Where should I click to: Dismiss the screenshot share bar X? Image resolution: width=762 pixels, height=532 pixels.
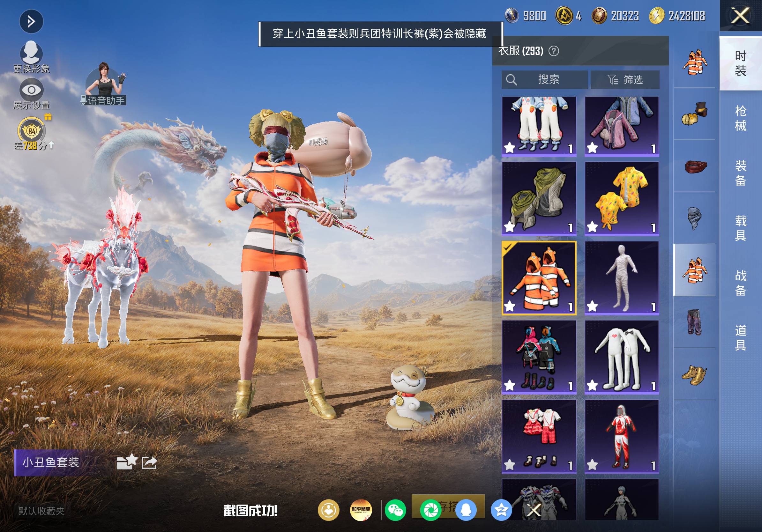(534, 510)
